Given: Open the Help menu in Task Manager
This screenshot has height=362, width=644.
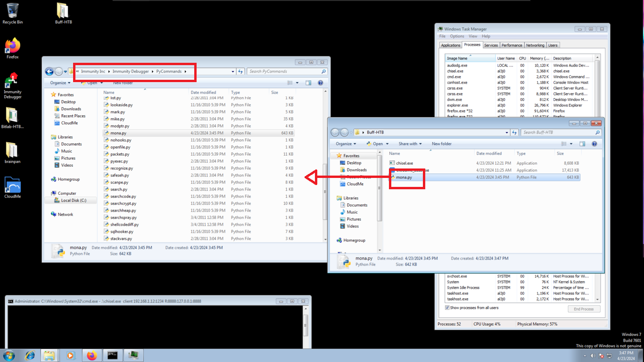Looking at the screenshot, I should pos(486,36).
